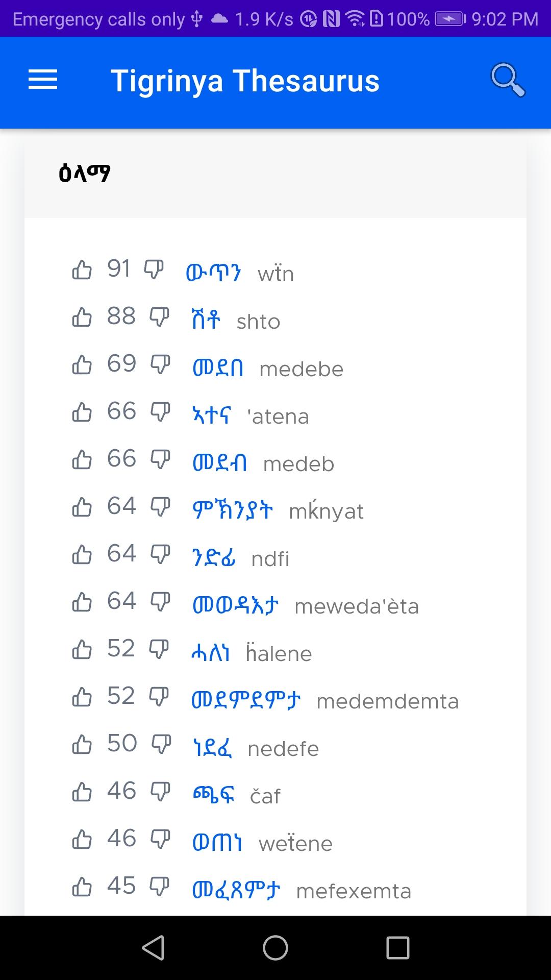Downvote the ḧalene entry
551x980 pixels.
click(159, 649)
